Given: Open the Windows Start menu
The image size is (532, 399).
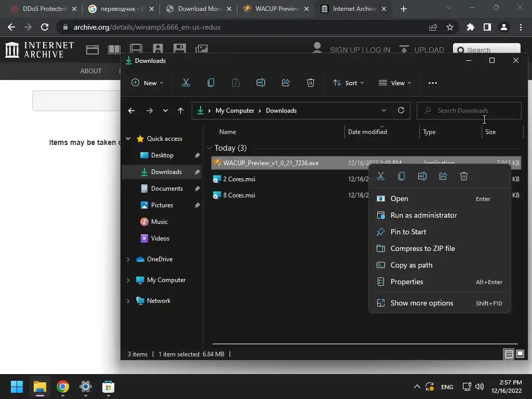Looking at the screenshot, I should [17, 387].
